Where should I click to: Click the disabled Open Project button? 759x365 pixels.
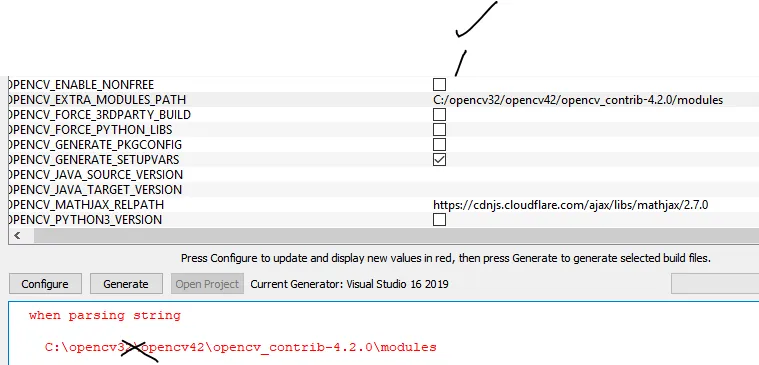[x=207, y=284]
